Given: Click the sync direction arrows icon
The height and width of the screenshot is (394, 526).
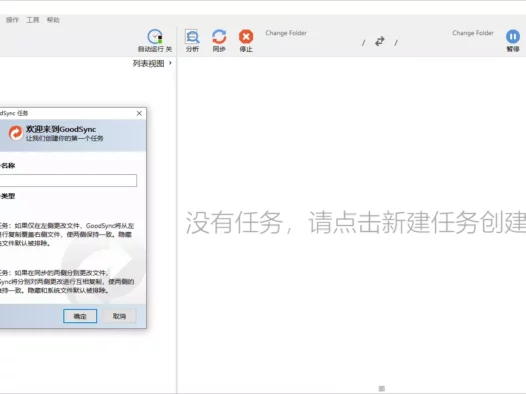Looking at the screenshot, I should coord(379,41).
